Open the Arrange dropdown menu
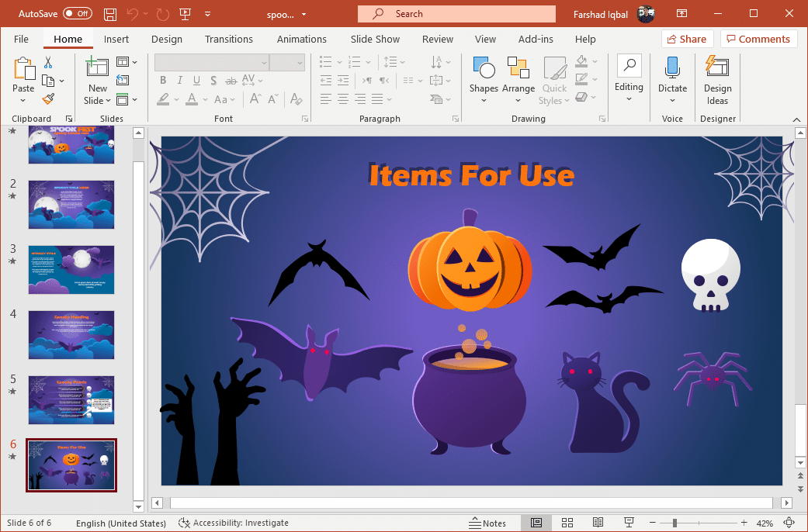 (x=518, y=78)
